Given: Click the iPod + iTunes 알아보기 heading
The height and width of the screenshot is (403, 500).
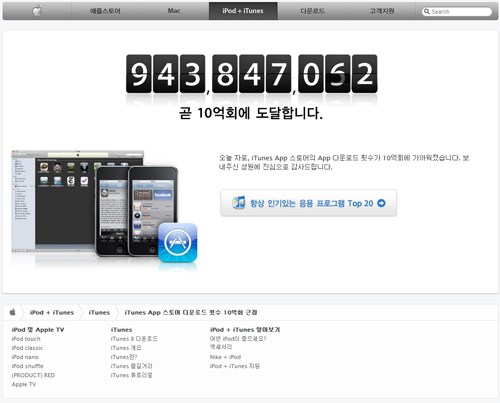Looking at the screenshot, I should (x=245, y=330).
